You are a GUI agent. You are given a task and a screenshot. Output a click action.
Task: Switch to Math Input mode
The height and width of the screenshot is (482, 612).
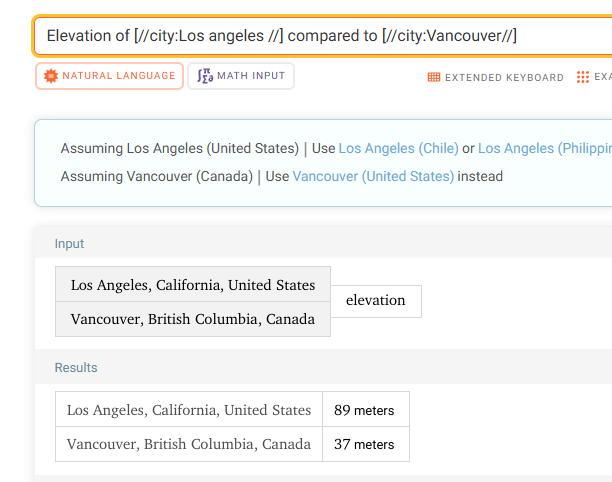click(x=241, y=76)
